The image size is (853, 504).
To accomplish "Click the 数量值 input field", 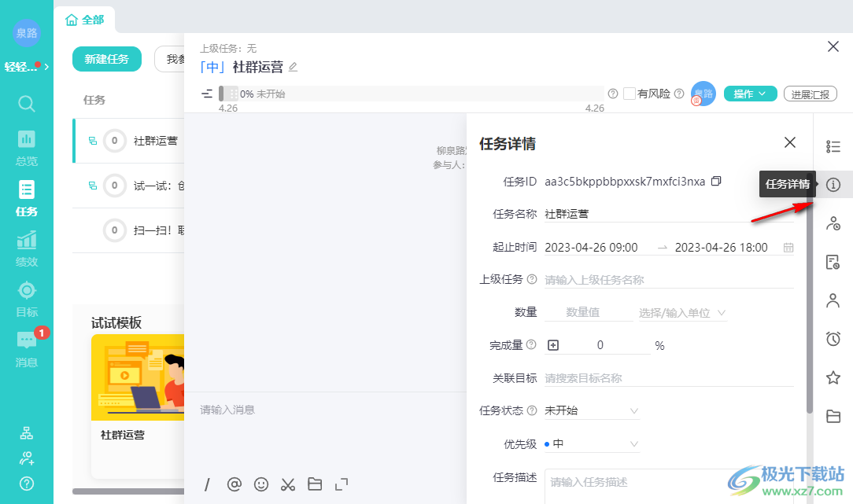I will tap(589, 313).
